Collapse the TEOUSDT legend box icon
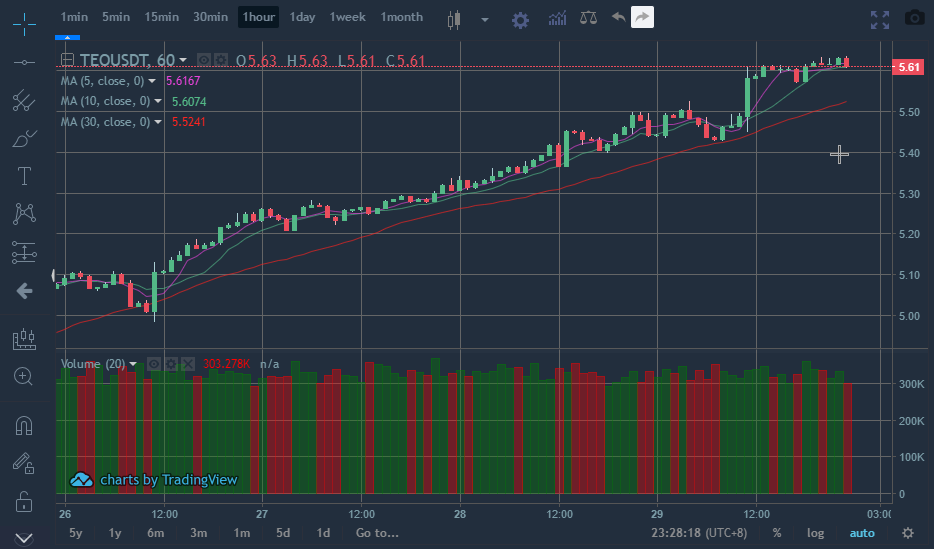 click(x=67, y=60)
